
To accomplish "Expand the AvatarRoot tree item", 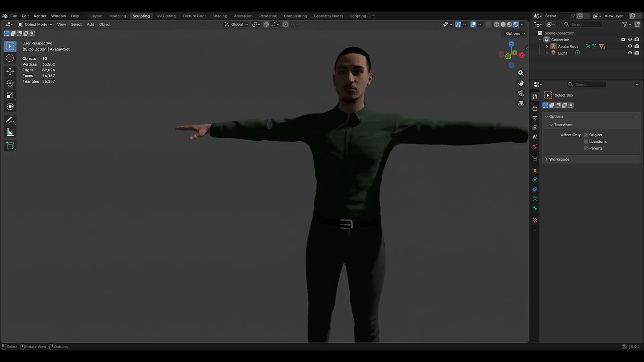I will pos(547,46).
